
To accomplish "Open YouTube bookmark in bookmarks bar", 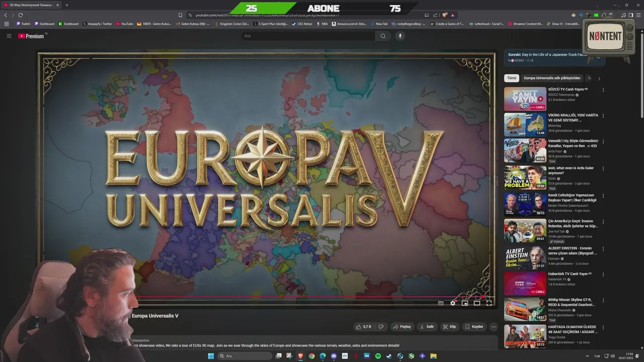I will pyautogui.click(x=125, y=24).
